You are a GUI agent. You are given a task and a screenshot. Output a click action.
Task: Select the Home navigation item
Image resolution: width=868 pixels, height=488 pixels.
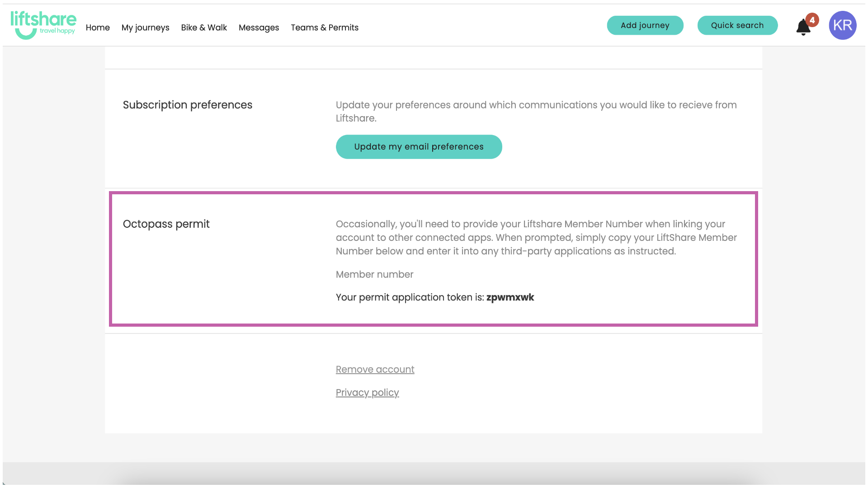(98, 28)
